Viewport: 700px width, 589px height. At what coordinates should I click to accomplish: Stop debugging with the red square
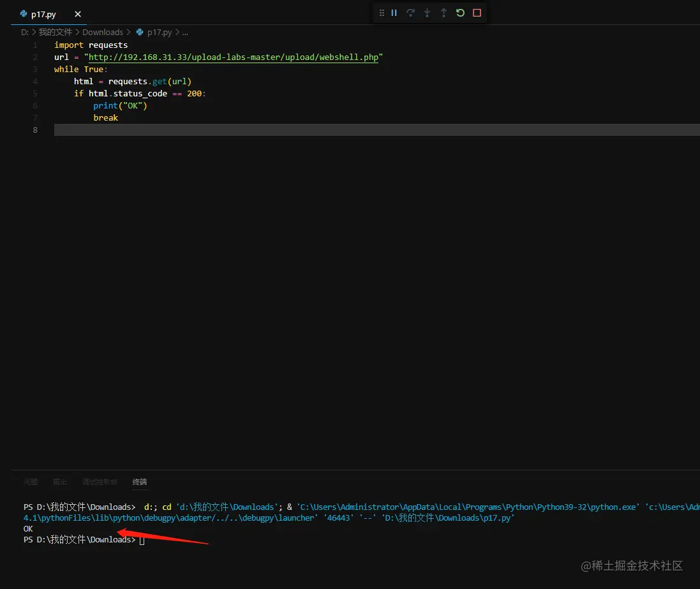pyautogui.click(x=477, y=13)
